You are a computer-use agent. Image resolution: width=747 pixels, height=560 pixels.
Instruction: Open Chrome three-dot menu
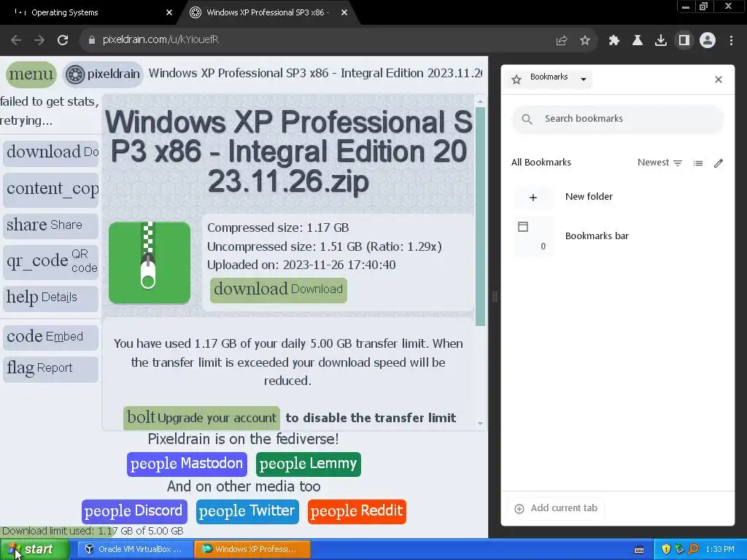point(731,41)
